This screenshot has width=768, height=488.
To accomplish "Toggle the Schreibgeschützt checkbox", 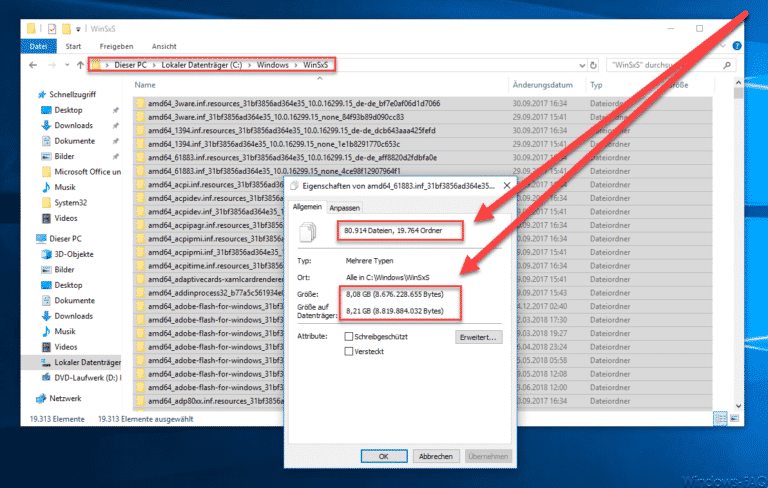I will pos(349,337).
